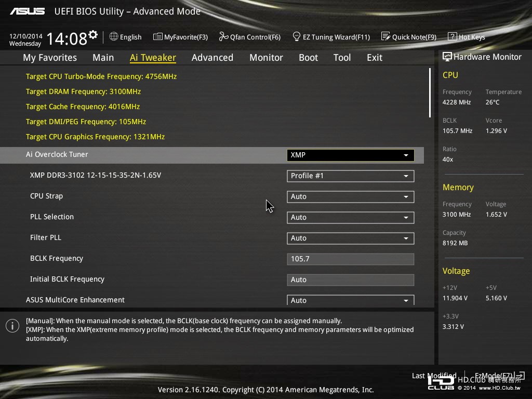Click the 14:08 clock display
Screen dimensions: 532x399
point(66,38)
